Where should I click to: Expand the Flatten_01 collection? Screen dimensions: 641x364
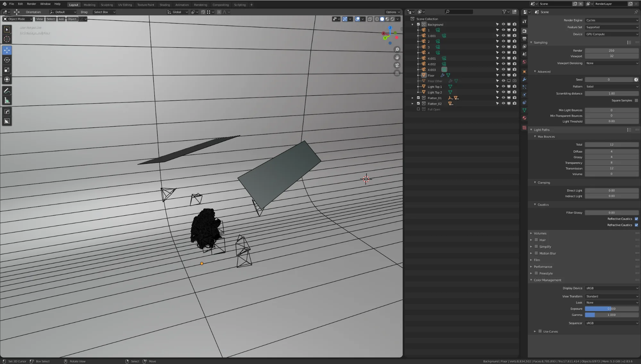pos(412,98)
